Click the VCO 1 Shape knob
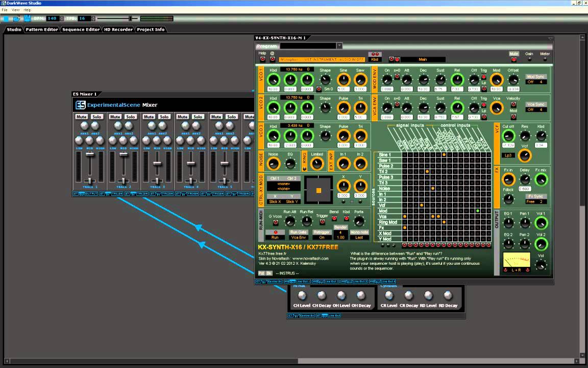Screen dimensions: 588x368 [325, 80]
